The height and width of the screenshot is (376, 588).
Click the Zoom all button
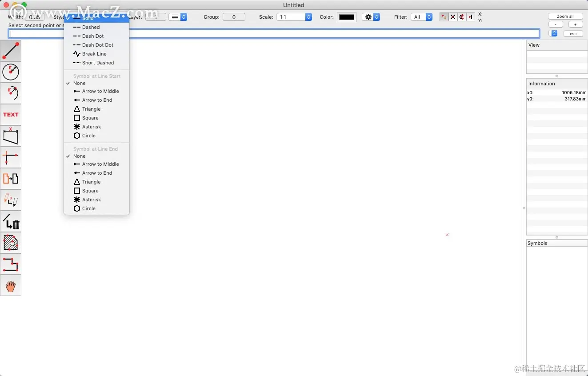[x=565, y=16]
